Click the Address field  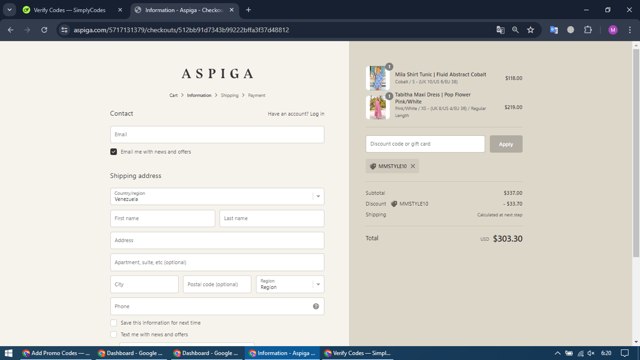[217, 240]
